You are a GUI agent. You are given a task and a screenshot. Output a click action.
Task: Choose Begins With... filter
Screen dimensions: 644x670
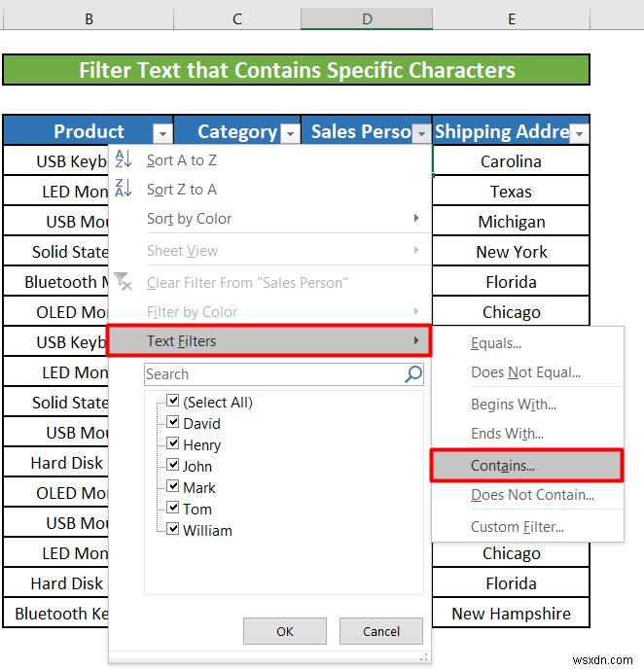click(528, 405)
